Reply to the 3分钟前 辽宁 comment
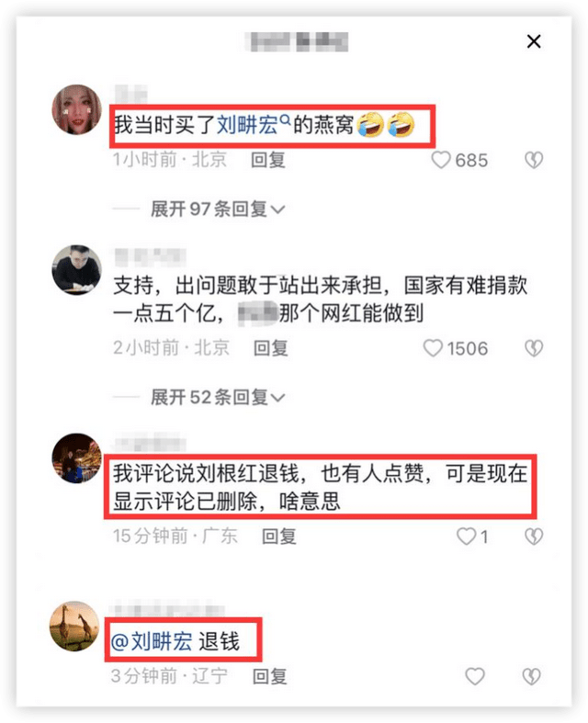This screenshot has width=588, height=723. [x=270, y=676]
